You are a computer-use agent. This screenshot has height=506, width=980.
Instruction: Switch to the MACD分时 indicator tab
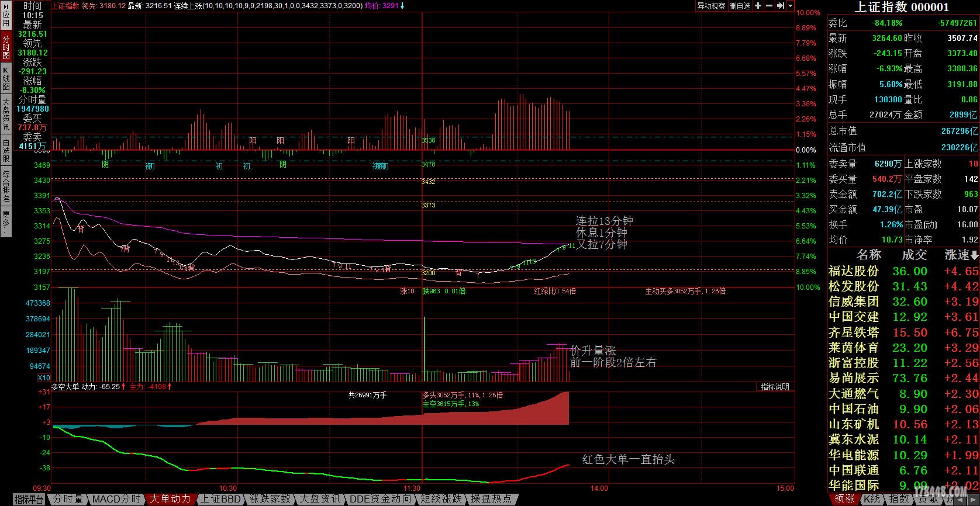[117, 500]
